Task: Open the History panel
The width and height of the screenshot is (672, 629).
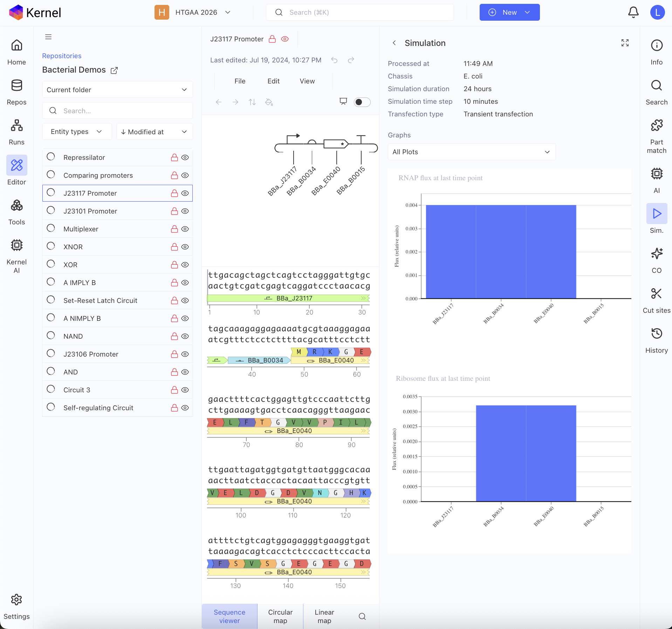Action: (656, 340)
